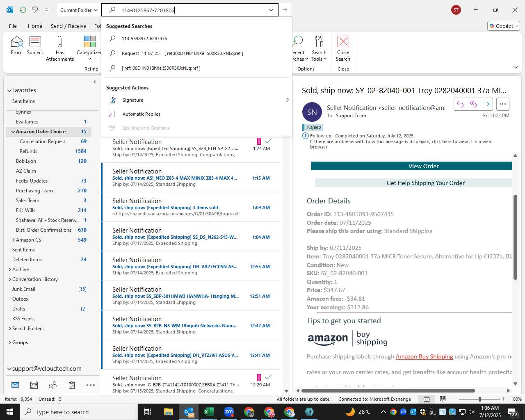This screenshot has height=420, width=525.
Task: Switch to People view icon
Action: [x=53, y=385]
